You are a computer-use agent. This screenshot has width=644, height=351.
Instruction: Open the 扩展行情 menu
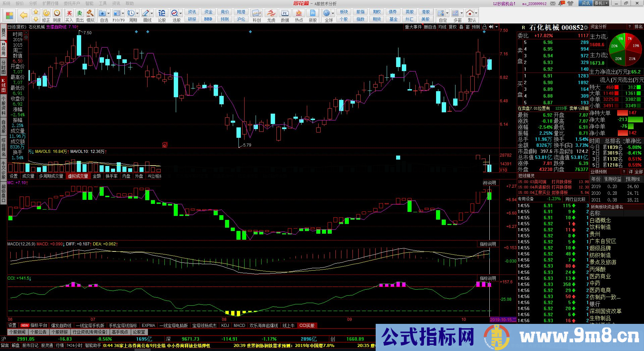click(50, 3)
